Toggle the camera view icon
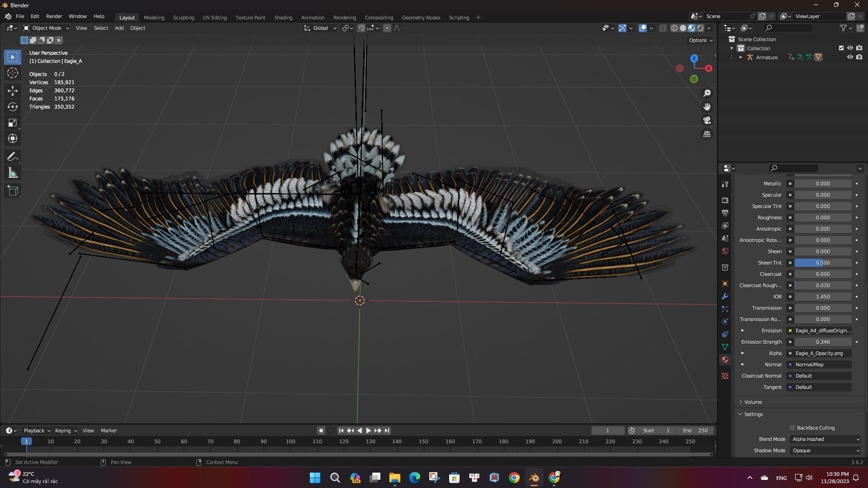The height and width of the screenshot is (488, 868). (707, 120)
